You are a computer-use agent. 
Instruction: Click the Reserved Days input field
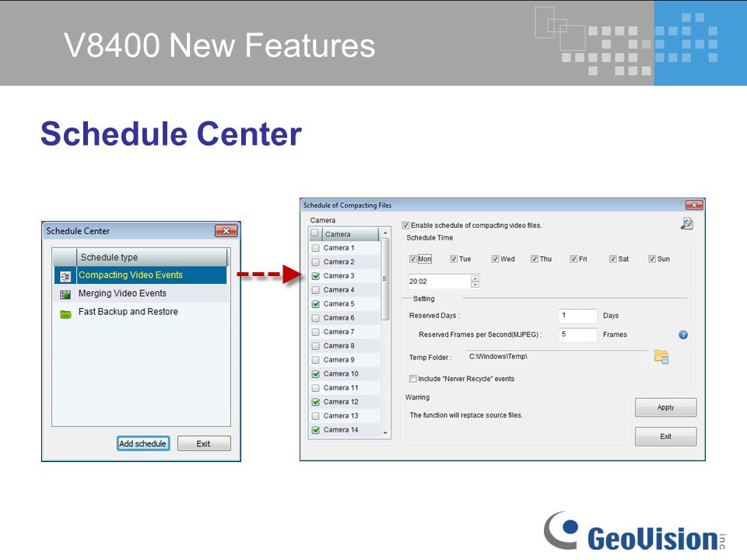point(577,316)
